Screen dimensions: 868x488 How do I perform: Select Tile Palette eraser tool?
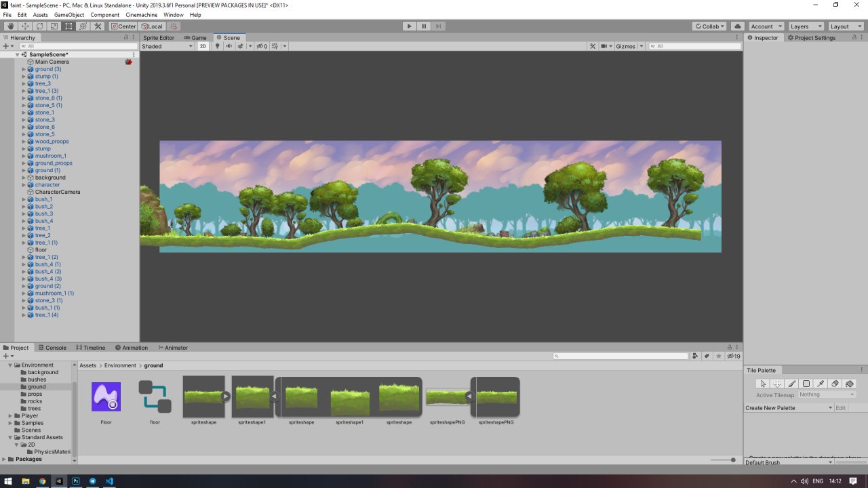(835, 384)
